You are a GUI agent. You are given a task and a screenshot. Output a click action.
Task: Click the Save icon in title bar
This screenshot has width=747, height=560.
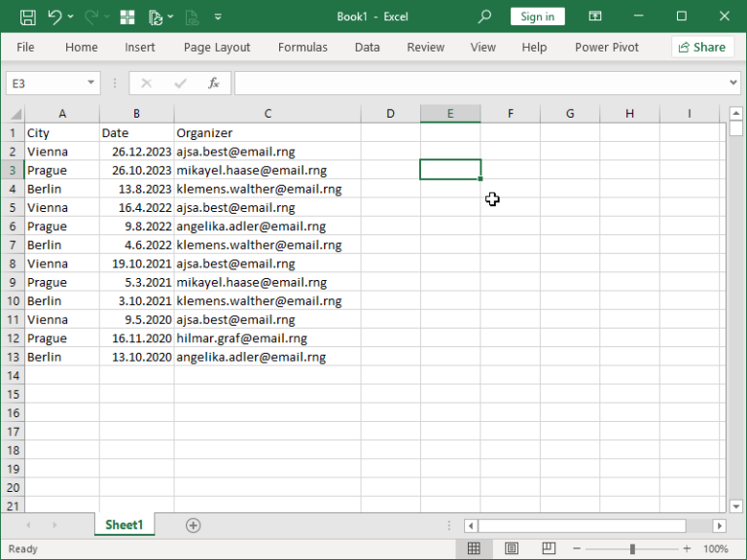pos(27,17)
